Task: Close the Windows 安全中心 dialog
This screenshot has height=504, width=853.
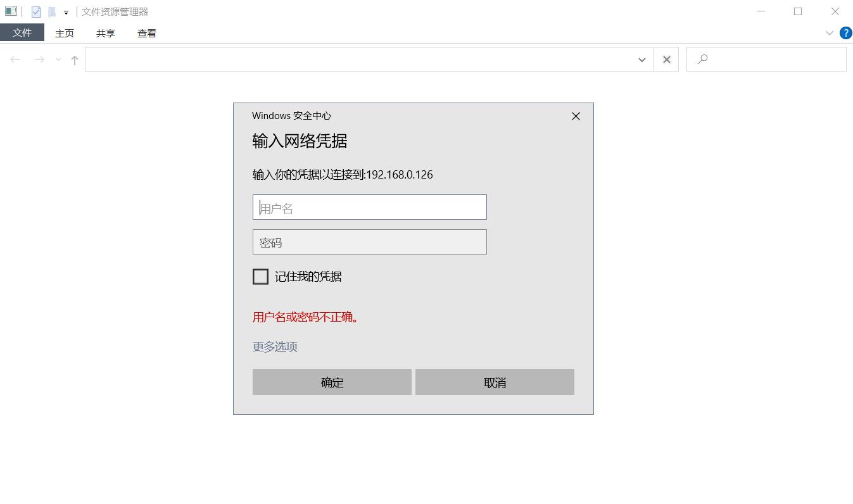Action: click(x=576, y=116)
